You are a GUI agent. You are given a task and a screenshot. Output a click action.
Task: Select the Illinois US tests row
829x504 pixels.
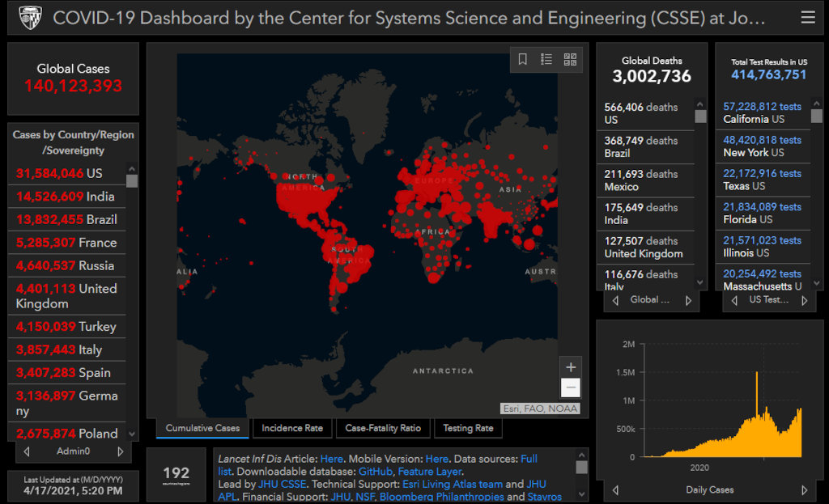tap(763, 246)
